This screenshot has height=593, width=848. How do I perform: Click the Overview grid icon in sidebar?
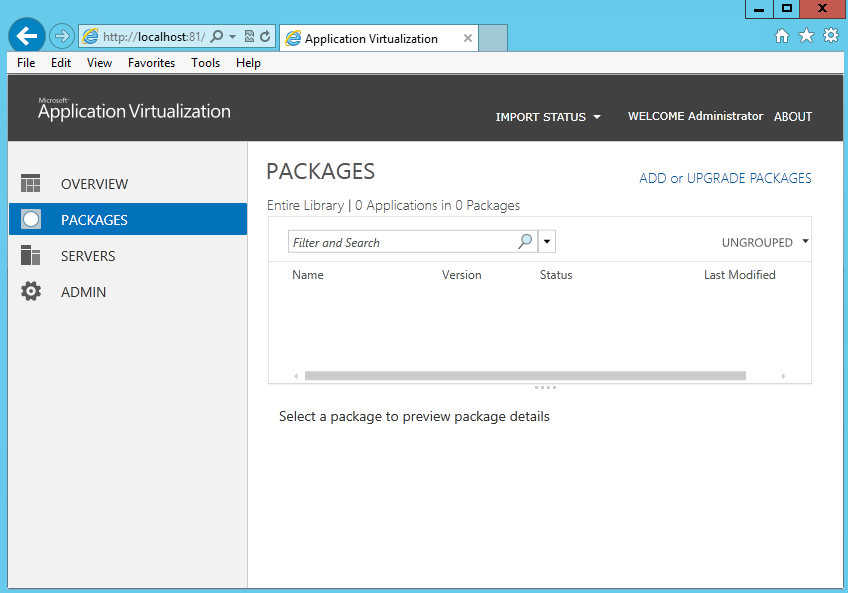(x=30, y=183)
